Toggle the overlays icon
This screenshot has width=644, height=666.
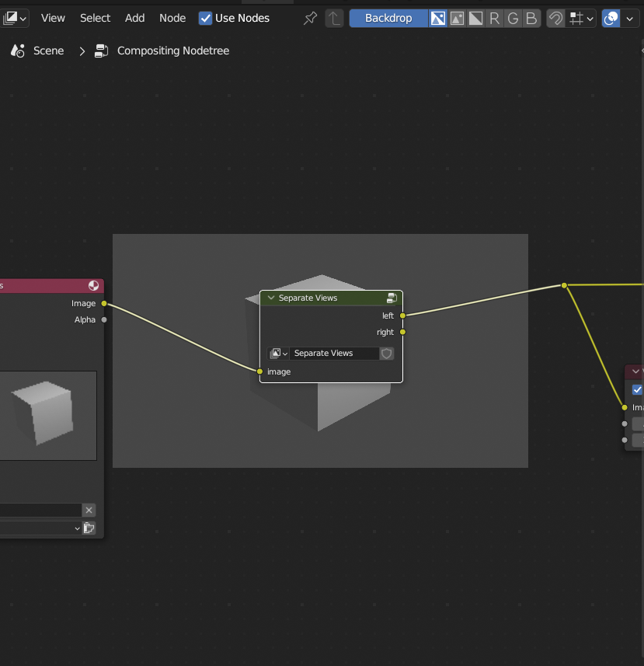611,19
